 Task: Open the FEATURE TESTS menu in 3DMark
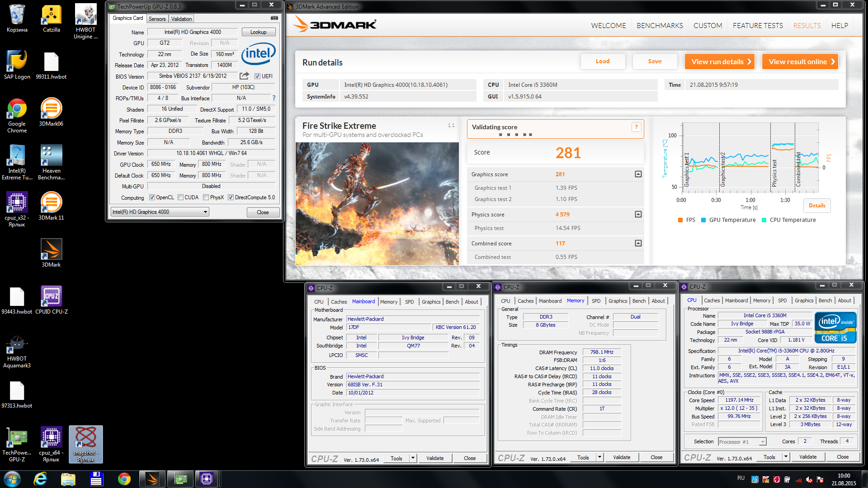[x=758, y=26]
